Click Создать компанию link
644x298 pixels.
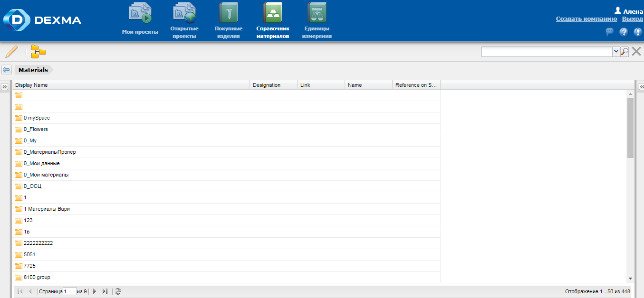point(586,19)
